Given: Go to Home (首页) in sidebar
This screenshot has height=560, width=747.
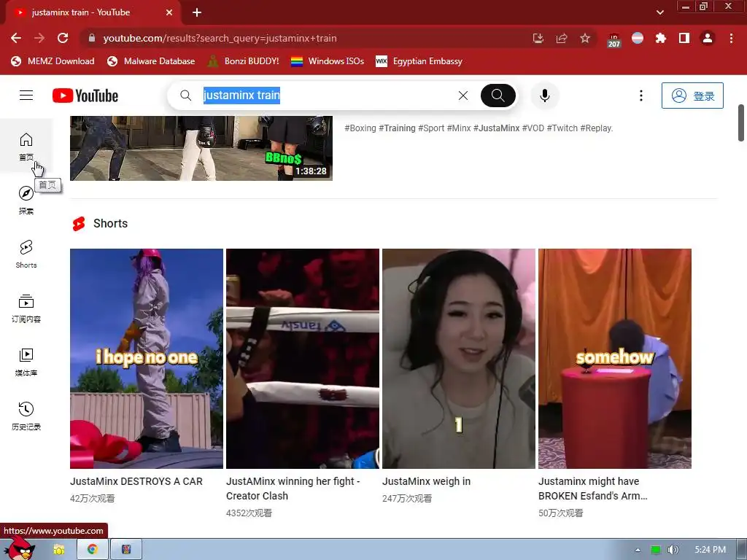Looking at the screenshot, I should click(26, 147).
